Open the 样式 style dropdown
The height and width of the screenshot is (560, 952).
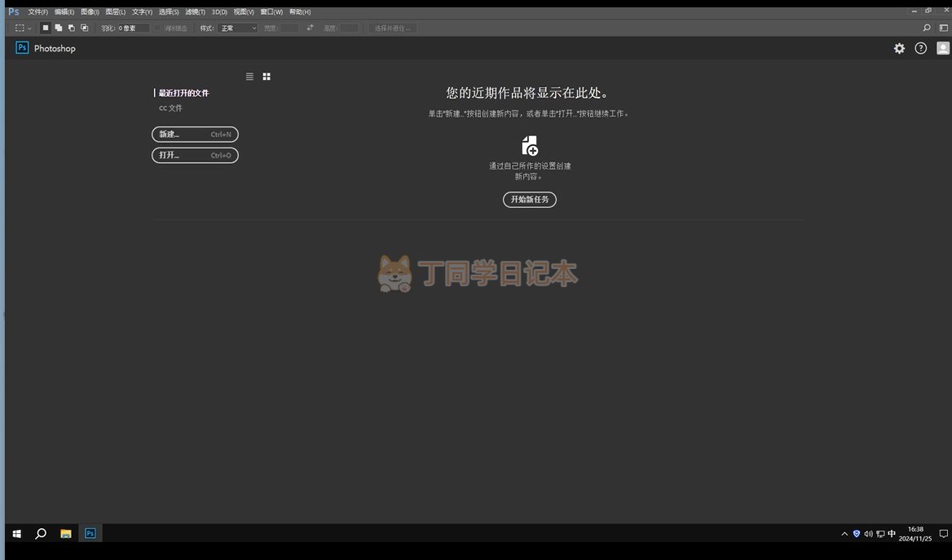[x=238, y=28]
